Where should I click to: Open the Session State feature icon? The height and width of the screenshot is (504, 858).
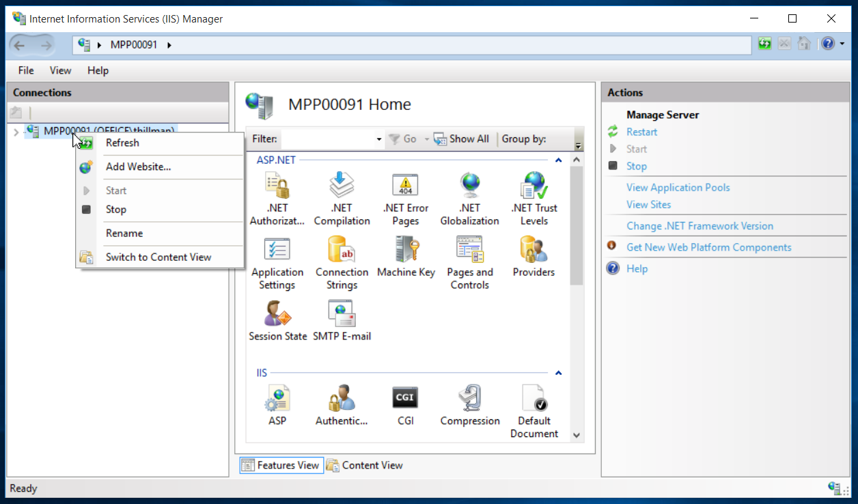pyautogui.click(x=277, y=314)
